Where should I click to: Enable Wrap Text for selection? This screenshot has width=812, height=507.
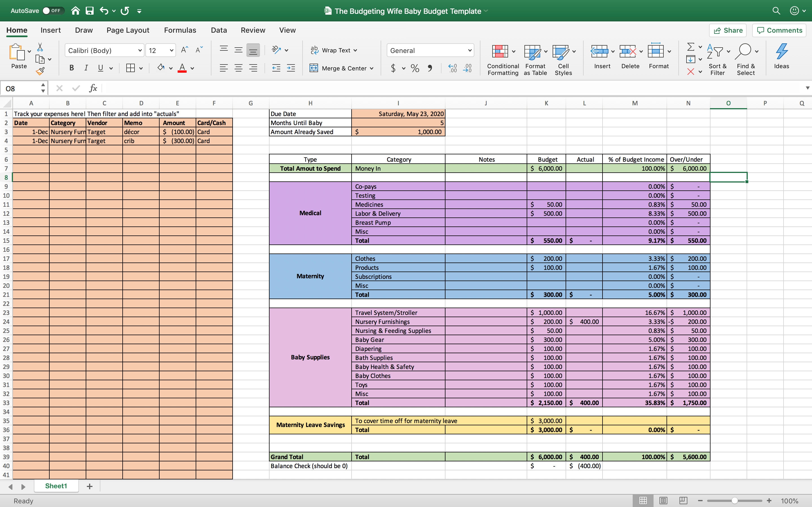pos(333,50)
